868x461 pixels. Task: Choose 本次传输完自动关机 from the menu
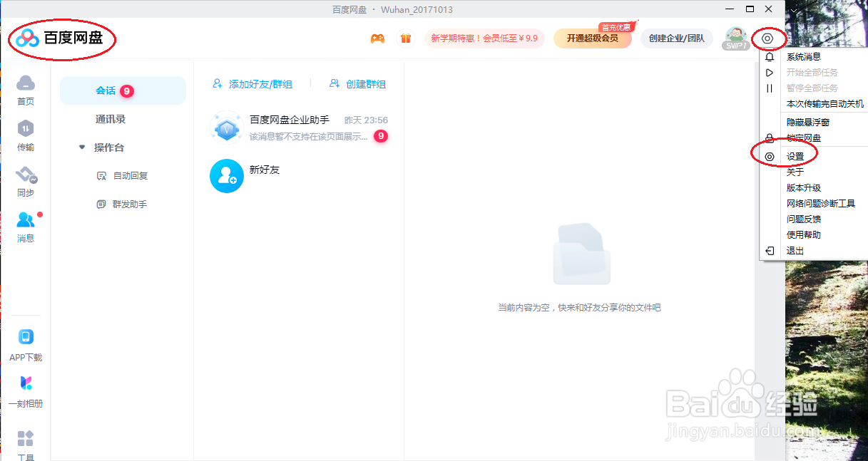point(825,104)
